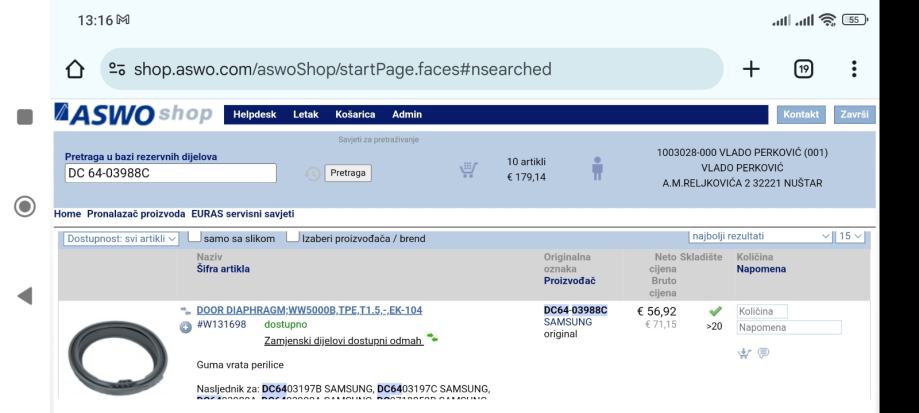The height and width of the screenshot is (413, 919).
Task: Click the Pretraga search button
Action: coord(348,173)
